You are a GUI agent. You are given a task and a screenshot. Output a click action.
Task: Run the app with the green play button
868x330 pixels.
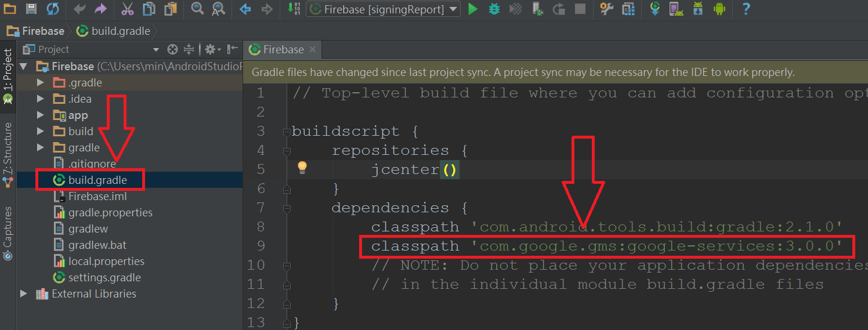click(x=473, y=9)
